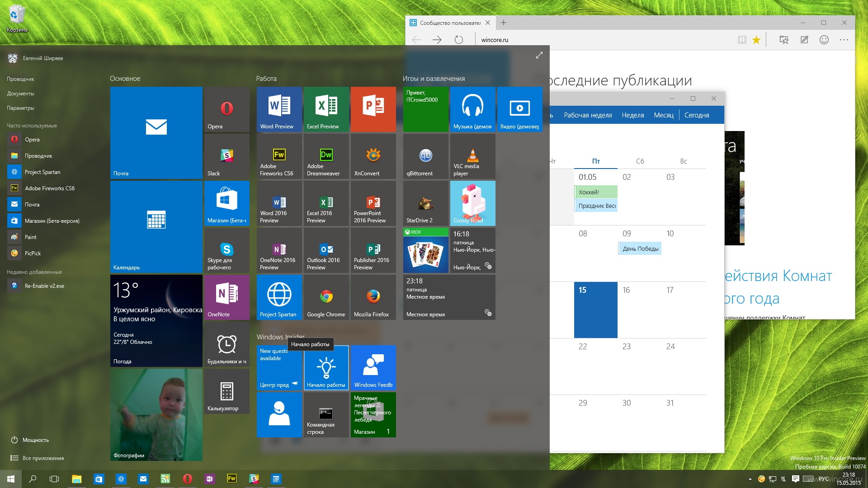Open Xbox solitaire cards tile
This screenshot has height=488, width=868.
[425, 250]
